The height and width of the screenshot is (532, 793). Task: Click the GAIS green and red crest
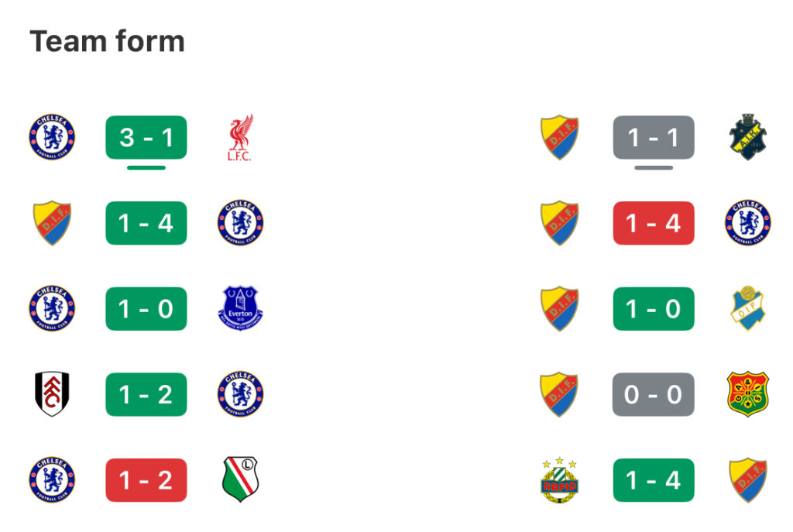point(747,394)
